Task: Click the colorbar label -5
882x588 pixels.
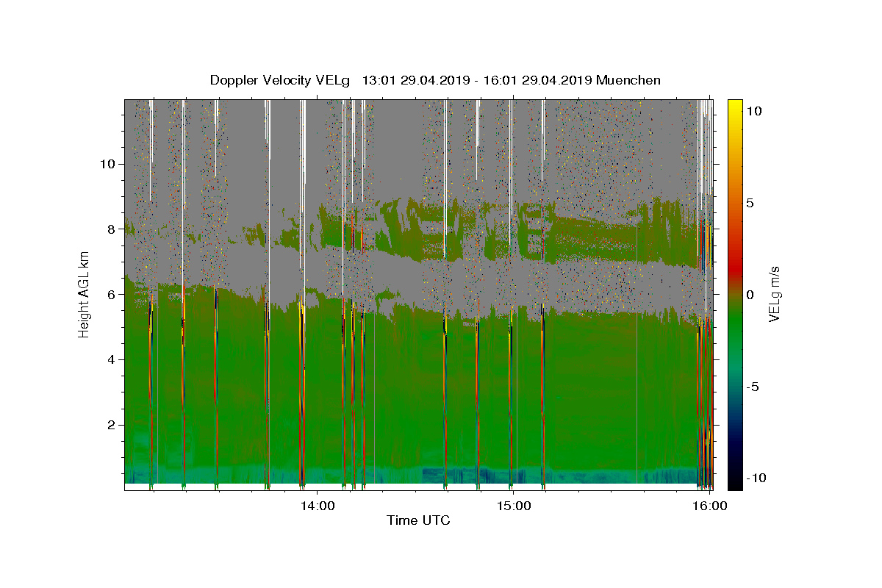Action: coord(754,387)
